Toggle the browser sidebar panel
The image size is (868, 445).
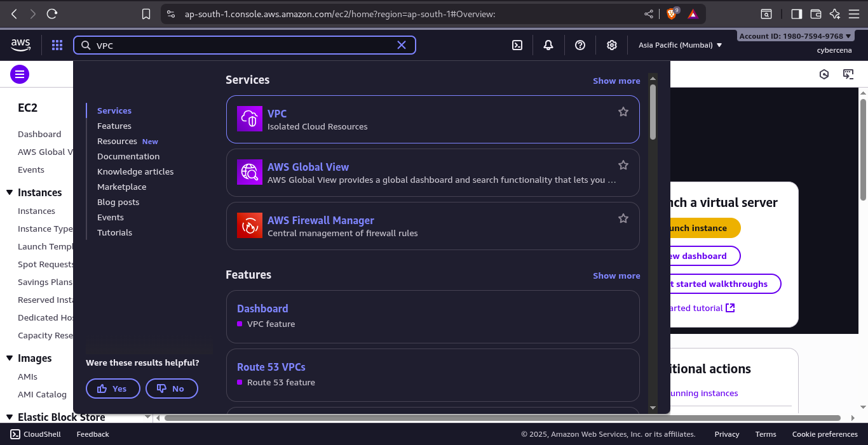tap(796, 14)
